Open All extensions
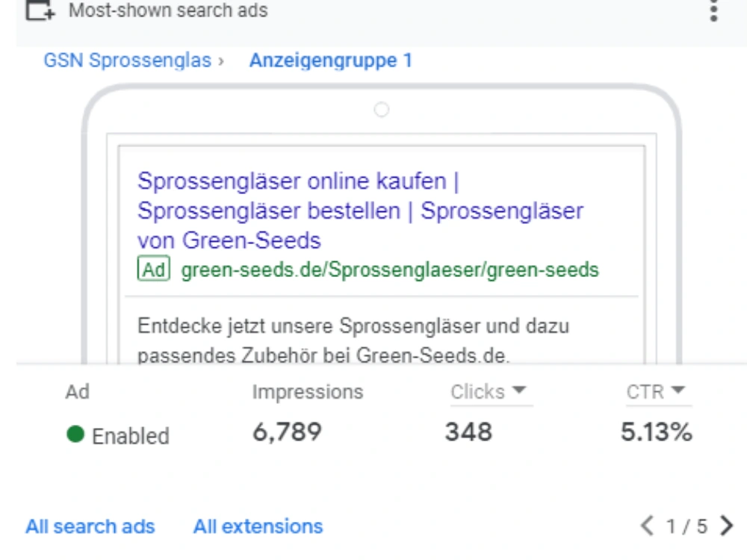The image size is (747, 560). pyautogui.click(x=258, y=526)
